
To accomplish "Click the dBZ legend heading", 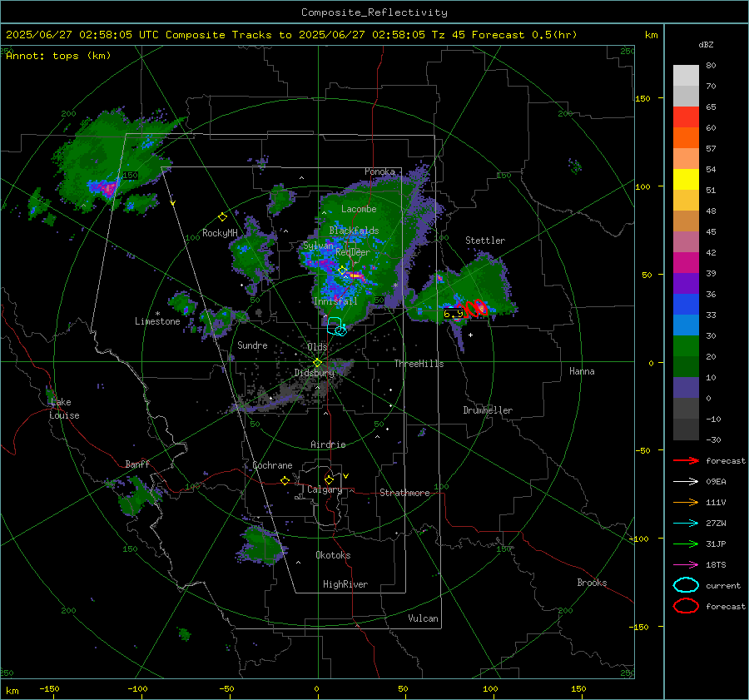I will (x=706, y=44).
